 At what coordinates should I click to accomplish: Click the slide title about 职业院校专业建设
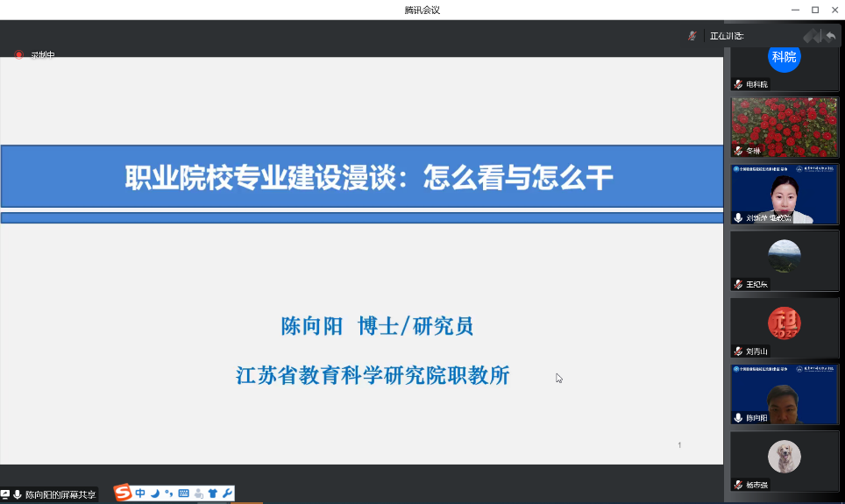(x=368, y=178)
